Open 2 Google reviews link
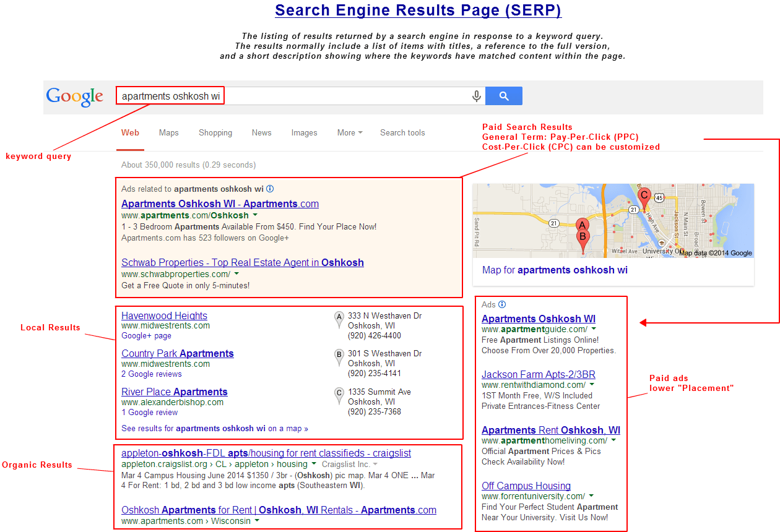 152,374
